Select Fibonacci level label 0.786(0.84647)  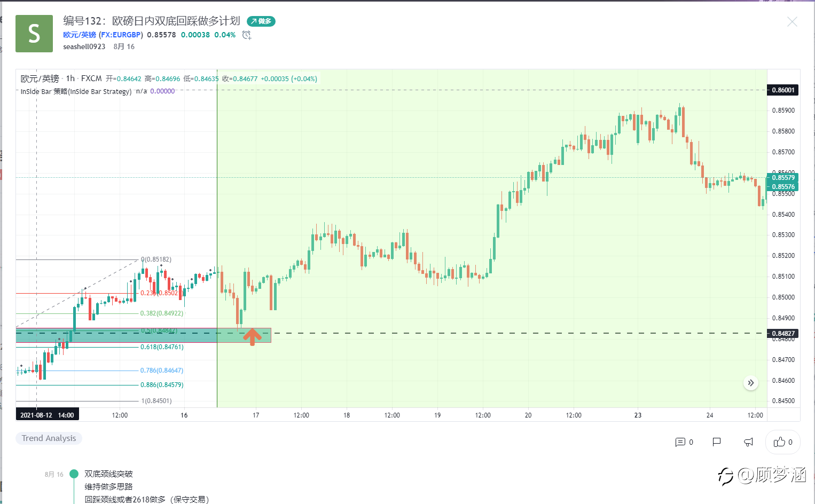click(162, 371)
